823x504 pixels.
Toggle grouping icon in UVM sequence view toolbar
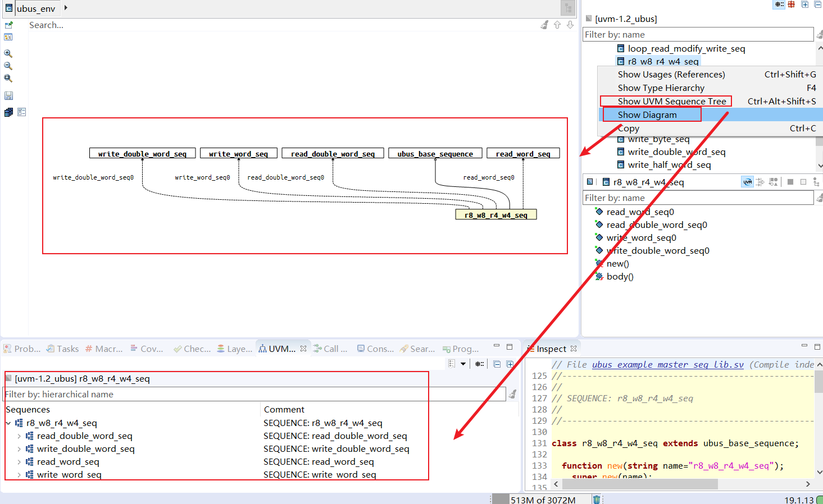(x=479, y=364)
